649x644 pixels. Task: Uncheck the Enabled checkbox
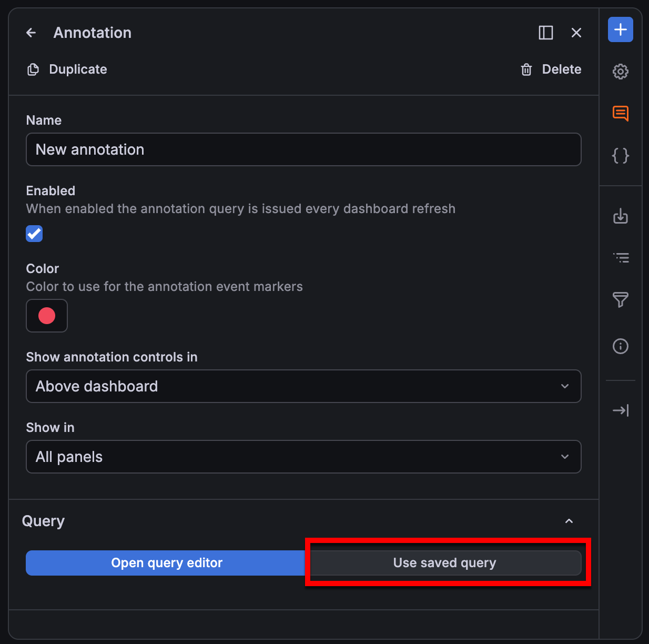point(34,234)
